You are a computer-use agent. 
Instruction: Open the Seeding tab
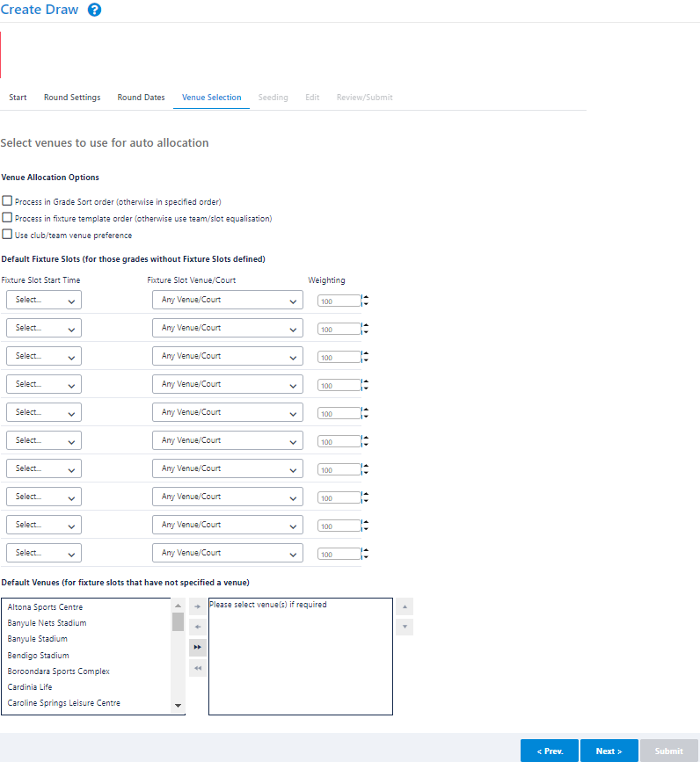pyautogui.click(x=273, y=98)
